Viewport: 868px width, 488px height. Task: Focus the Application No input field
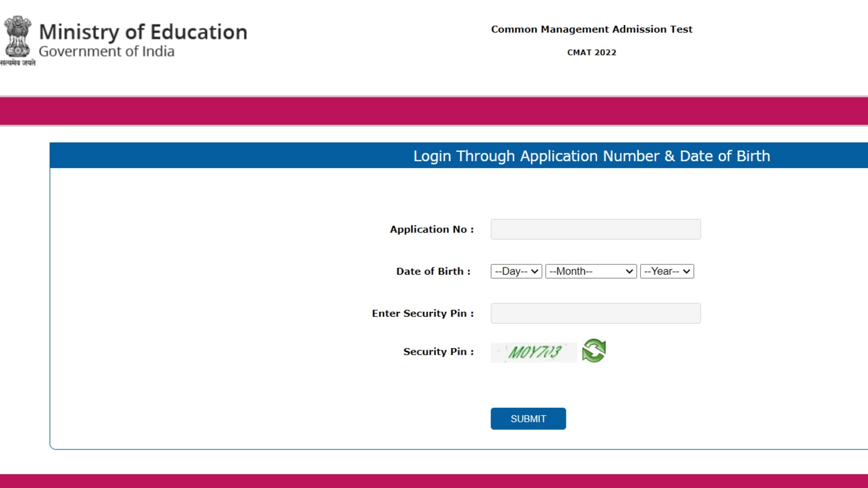coord(596,229)
